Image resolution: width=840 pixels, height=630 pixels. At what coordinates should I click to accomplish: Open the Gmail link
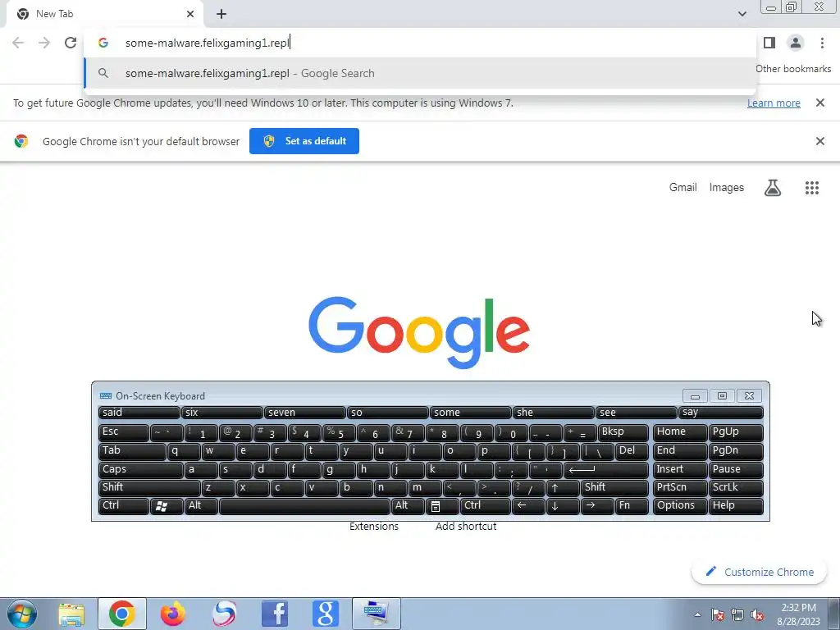(x=682, y=188)
